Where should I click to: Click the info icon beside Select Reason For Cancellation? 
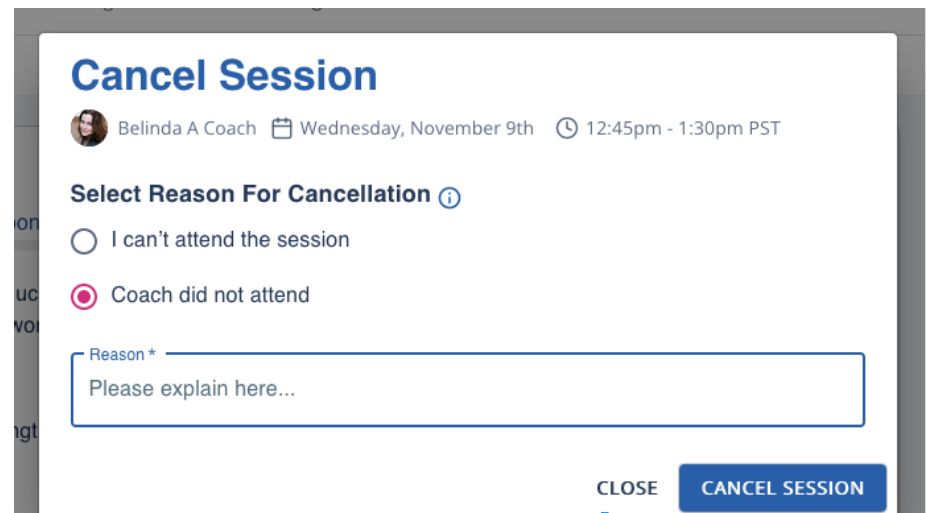(450, 198)
